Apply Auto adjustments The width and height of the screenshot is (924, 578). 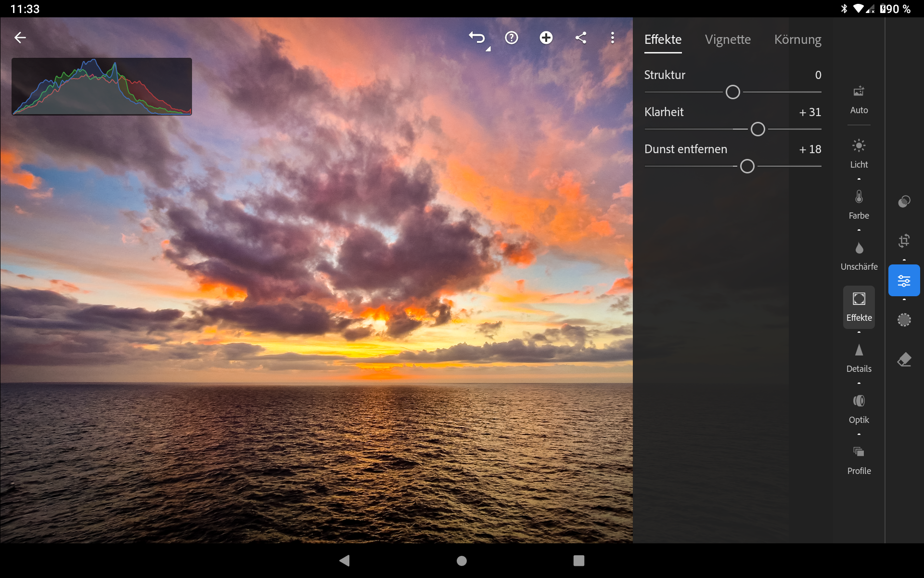pos(859,99)
